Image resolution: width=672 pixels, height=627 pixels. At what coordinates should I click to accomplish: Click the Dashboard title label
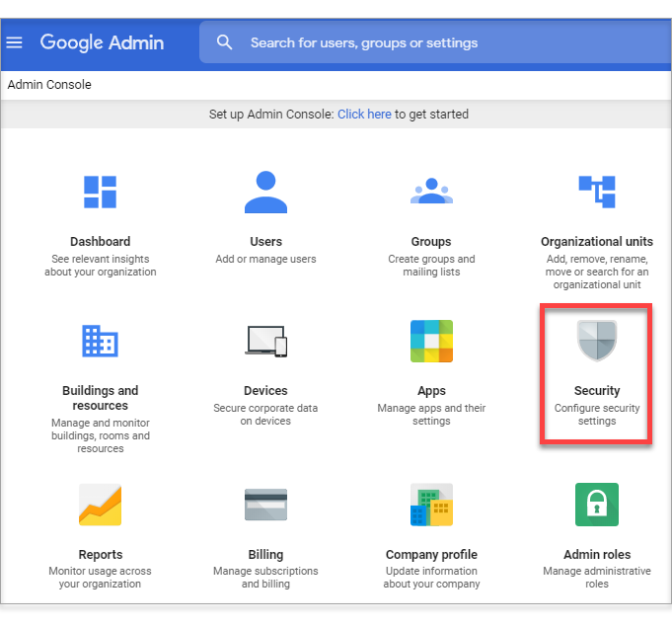[x=101, y=242]
